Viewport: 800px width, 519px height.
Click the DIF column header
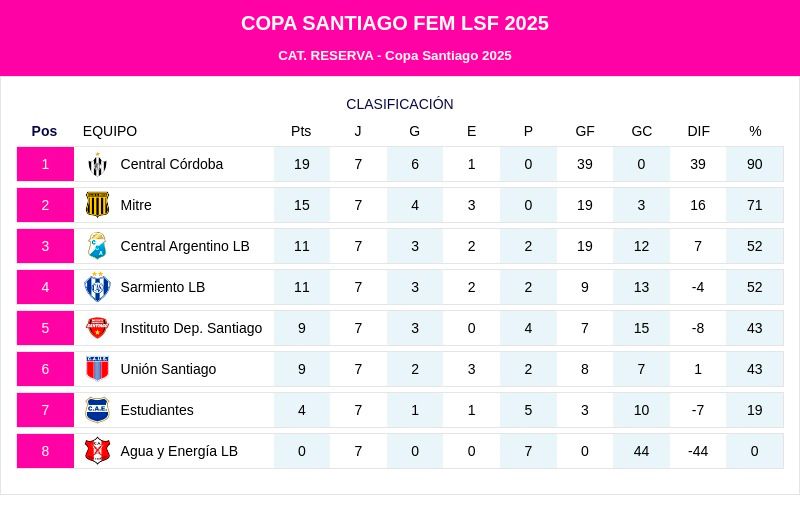tap(698, 131)
